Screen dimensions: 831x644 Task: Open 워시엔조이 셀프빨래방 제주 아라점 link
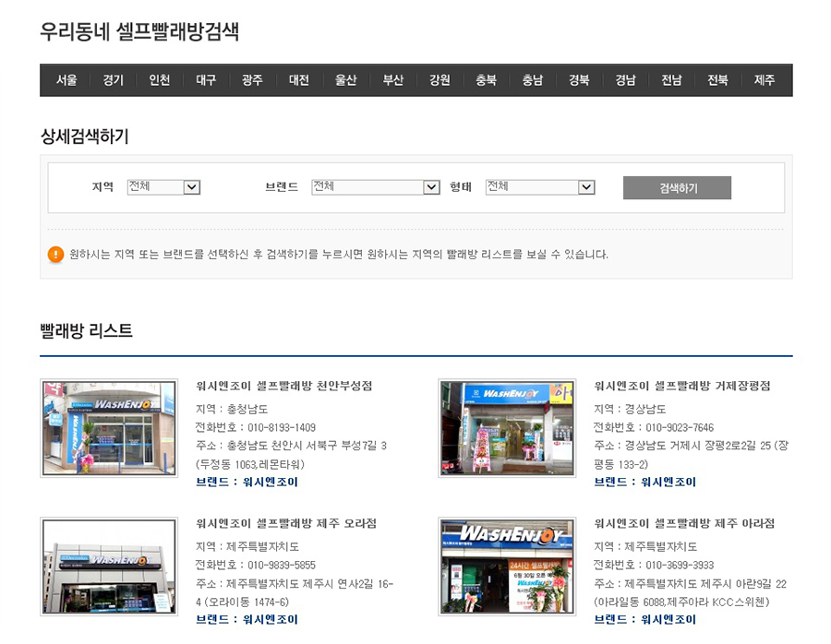pyautogui.click(x=684, y=523)
